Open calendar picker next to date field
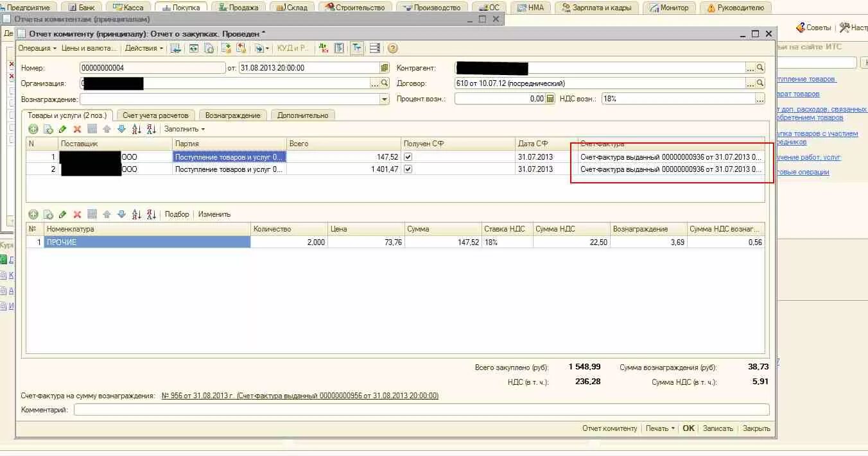868x456 pixels. (x=385, y=67)
